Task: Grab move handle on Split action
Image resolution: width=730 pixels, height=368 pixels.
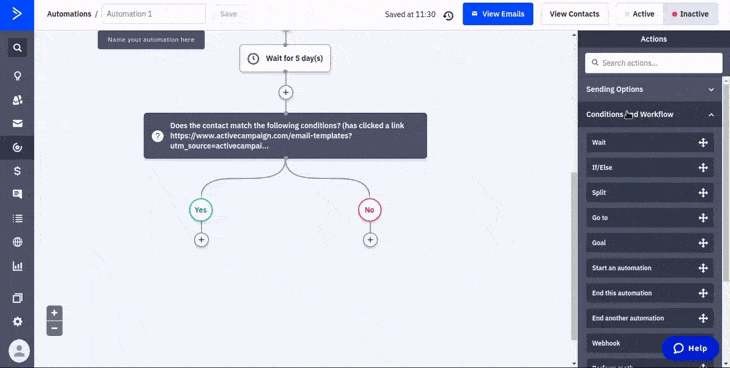Action: click(x=703, y=193)
